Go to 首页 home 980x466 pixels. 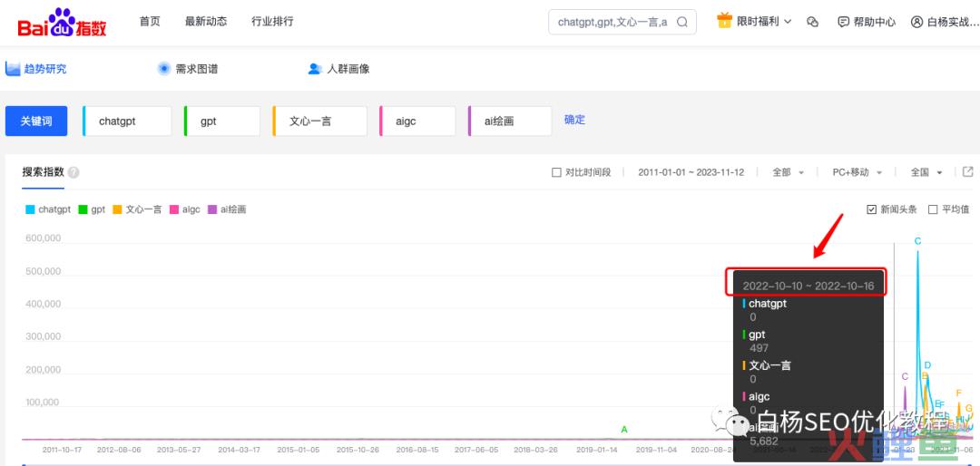(x=150, y=21)
